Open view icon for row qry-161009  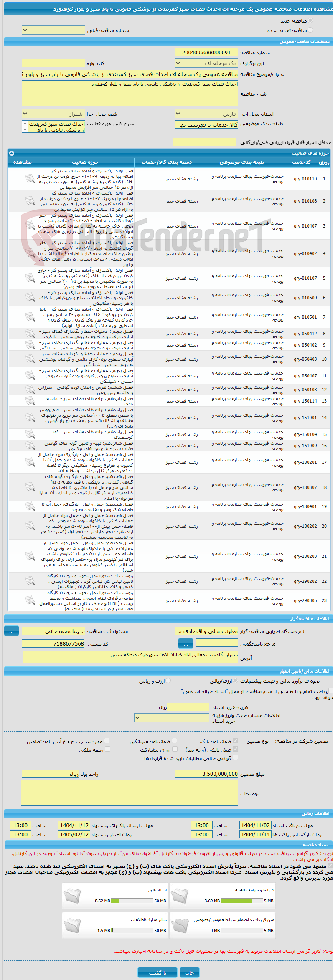coord(30,446)
